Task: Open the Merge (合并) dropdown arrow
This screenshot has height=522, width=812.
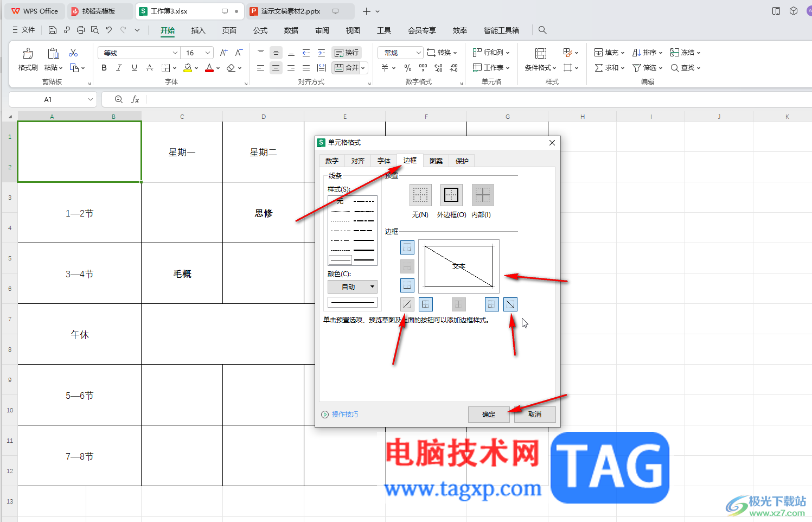Action: [x=363, y=68]
